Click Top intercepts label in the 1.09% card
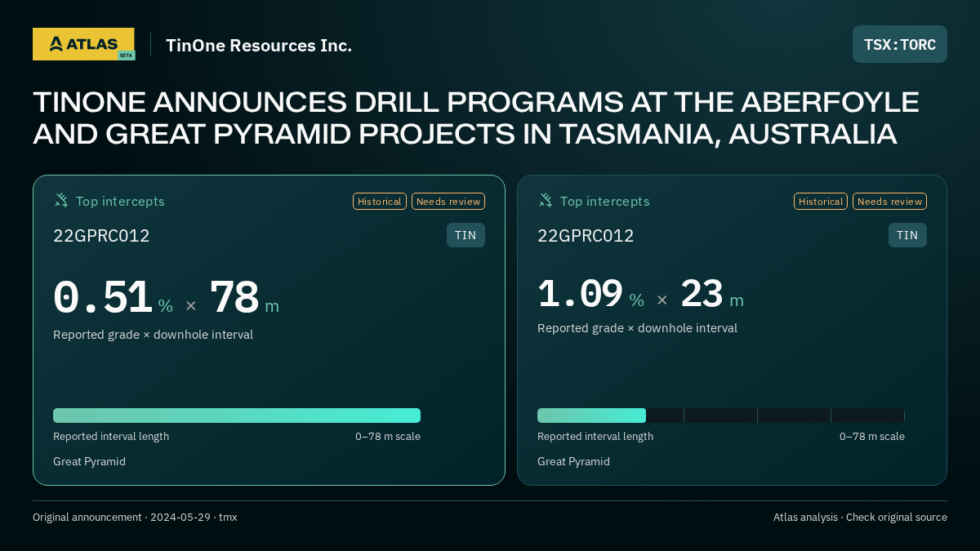Image resolution: width=980 pixels, height=551 pixels. [604, 201]
